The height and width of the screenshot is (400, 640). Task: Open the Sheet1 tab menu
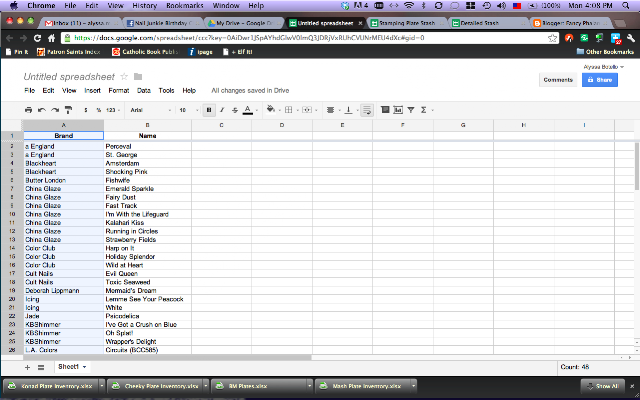click(84, 367)
